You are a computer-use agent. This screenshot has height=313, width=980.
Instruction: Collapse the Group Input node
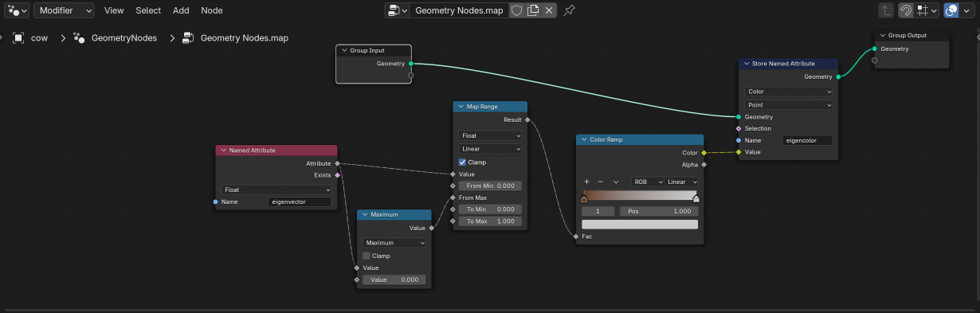click(x=344, y=50)
